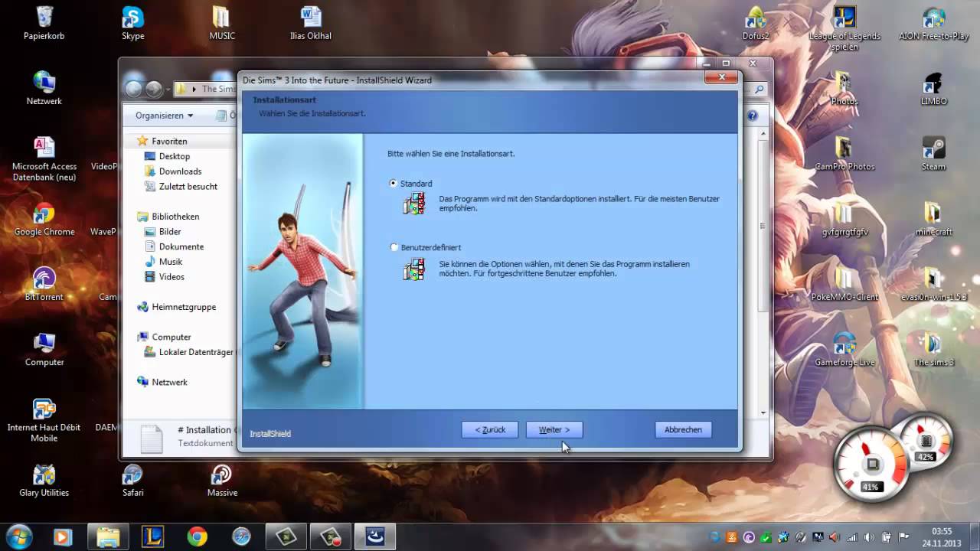Select The sims 3 desktop folder
The image size is (980, 551).
(933, 349)
